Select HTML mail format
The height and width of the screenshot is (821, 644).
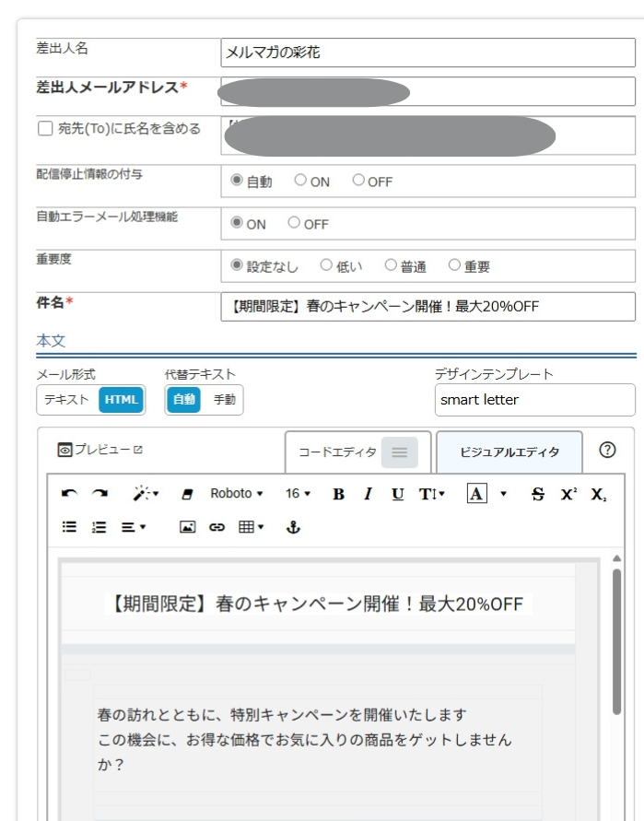click(121, 400)
